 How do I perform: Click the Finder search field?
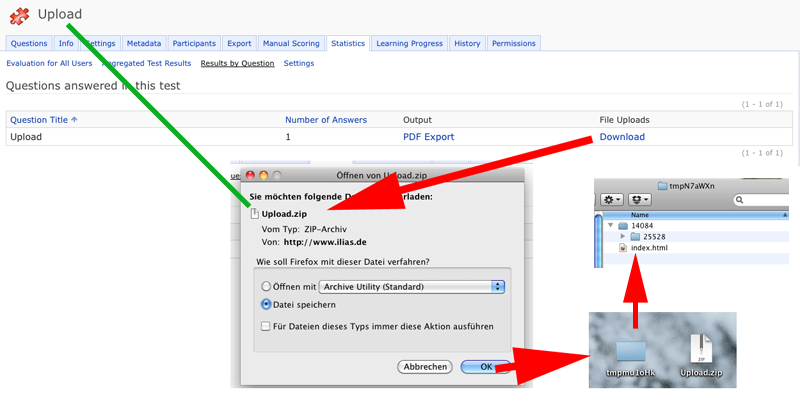pyautogui.click(x=761, y=200)
